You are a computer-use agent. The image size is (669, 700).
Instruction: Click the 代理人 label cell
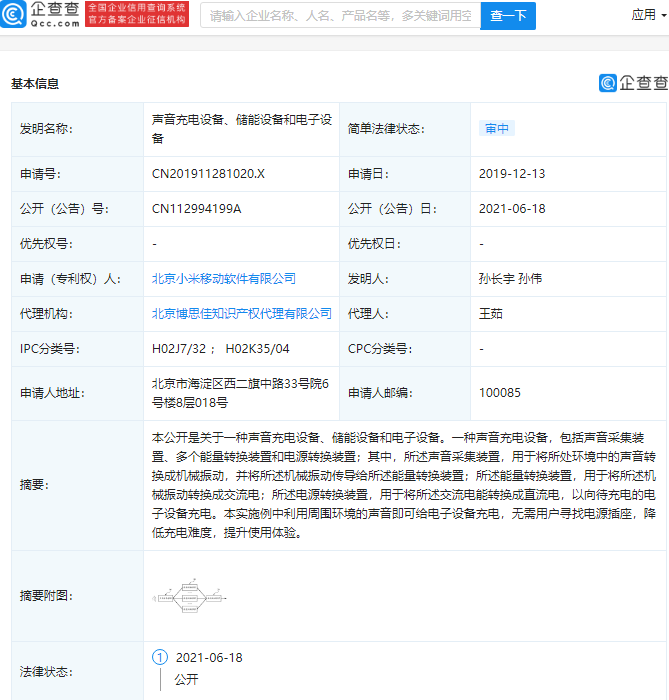[405, 314]
